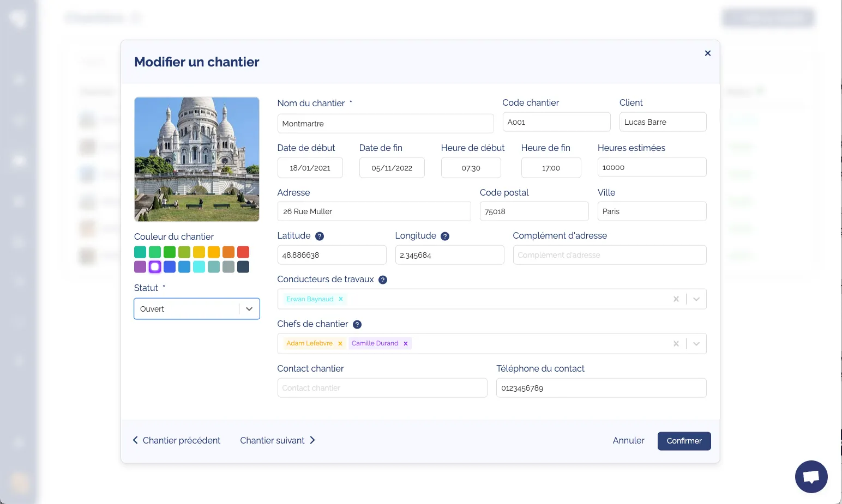The image size is (842, 504).
Task: Edit the Téléphone du contact field
Action: tap(601, 388)
